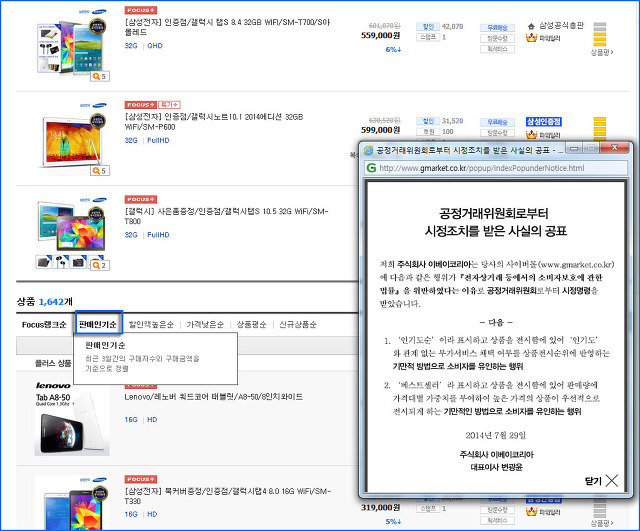
Task: Click 무료배송 tag in 559,000원 row
Action: tap(497, 28)
